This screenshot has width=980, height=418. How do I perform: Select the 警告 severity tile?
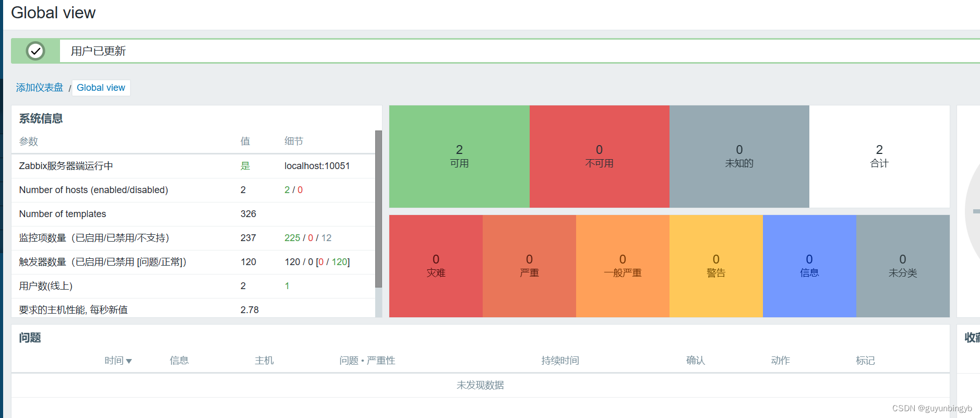tap(716, 266)
